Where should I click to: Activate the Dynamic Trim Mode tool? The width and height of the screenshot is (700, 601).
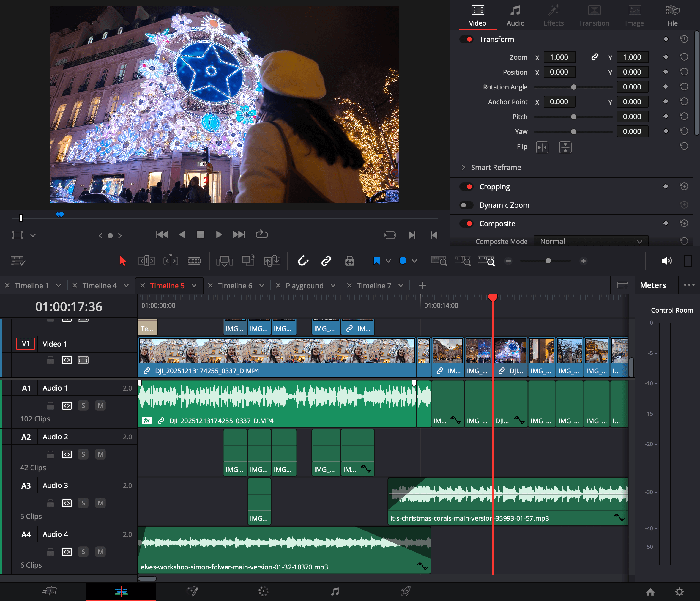[171, 261]
